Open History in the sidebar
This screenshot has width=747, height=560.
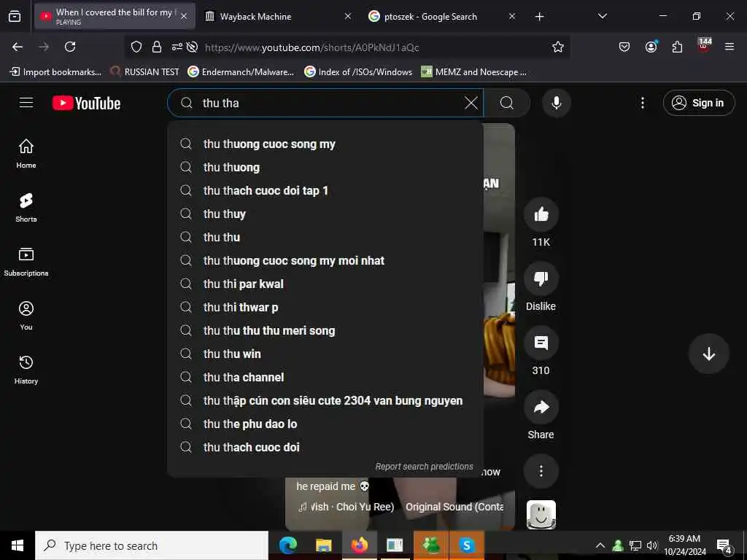26,370
